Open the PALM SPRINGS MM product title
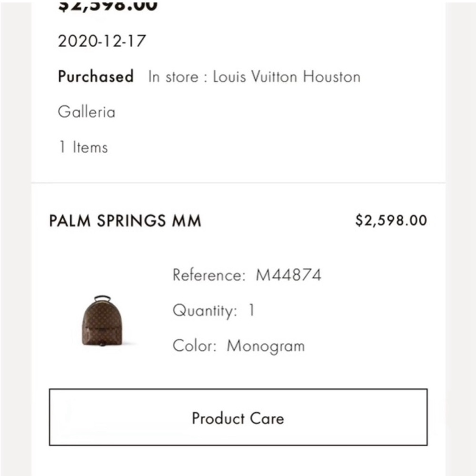Screen dimensions: 476x476 click(x=125, y=221)
